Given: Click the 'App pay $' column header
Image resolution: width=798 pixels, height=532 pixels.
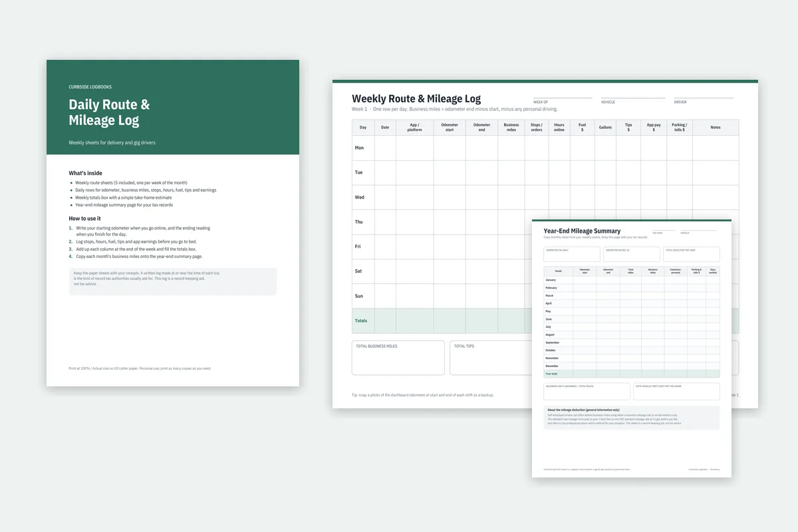Looking at the screenshot, I should (654, 128).
